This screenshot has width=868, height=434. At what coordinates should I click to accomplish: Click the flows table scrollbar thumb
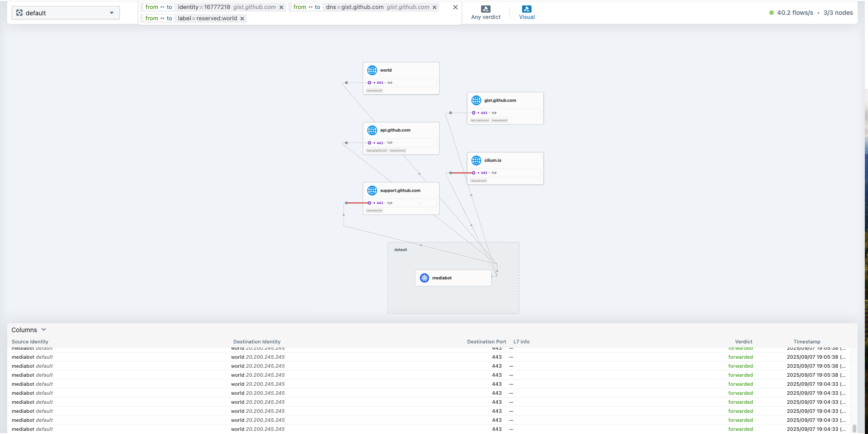click(854, 429)
